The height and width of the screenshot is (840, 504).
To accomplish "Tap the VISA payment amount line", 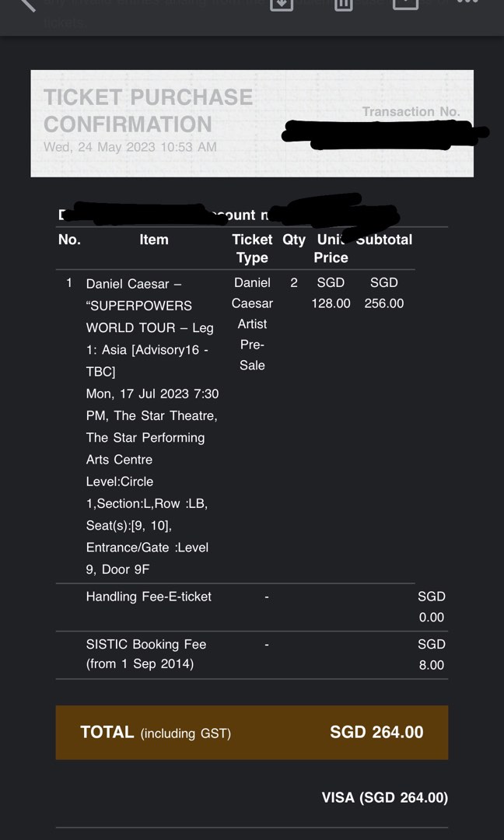I will (384, 797).
